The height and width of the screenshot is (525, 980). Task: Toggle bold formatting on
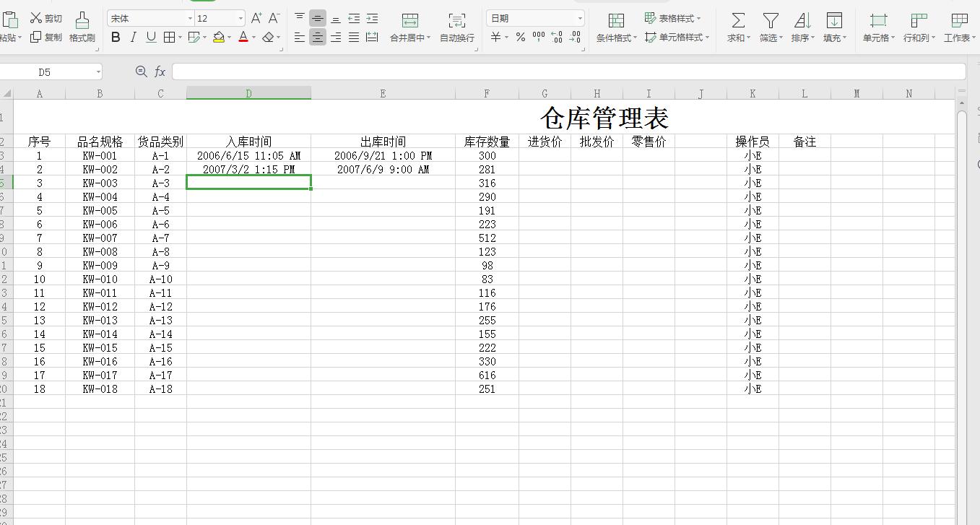click(116, 38)
